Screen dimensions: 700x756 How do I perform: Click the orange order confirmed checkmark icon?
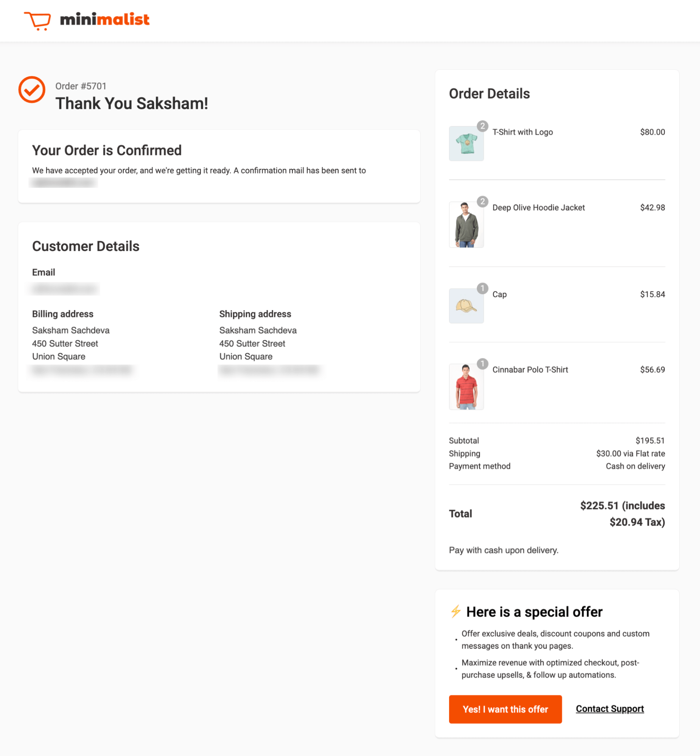[x=32, y=89]
